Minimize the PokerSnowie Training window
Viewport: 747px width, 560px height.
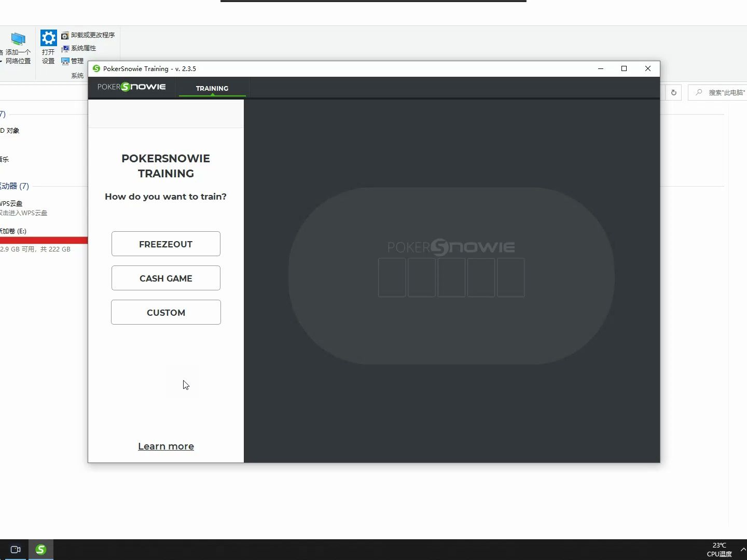[x=601, y=68]
